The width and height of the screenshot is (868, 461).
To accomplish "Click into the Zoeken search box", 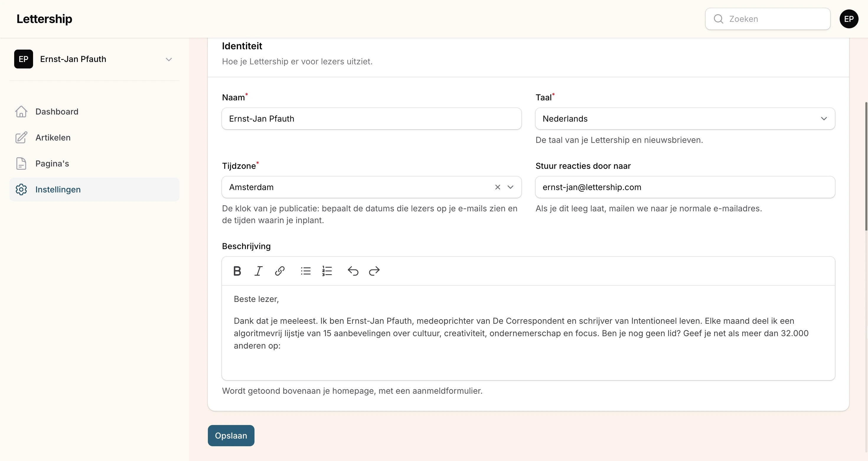I will 768,19.
